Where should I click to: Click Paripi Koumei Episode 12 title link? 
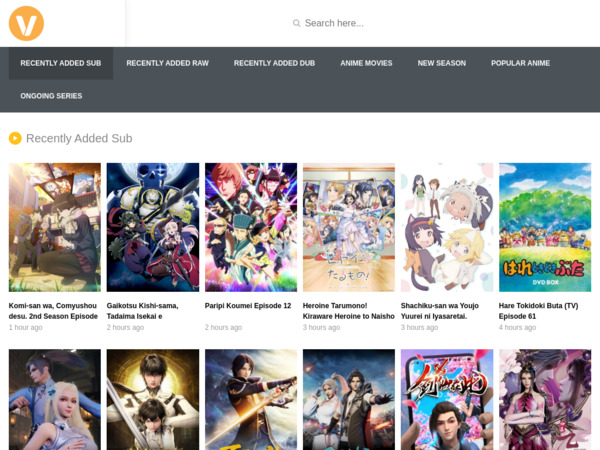248,306
